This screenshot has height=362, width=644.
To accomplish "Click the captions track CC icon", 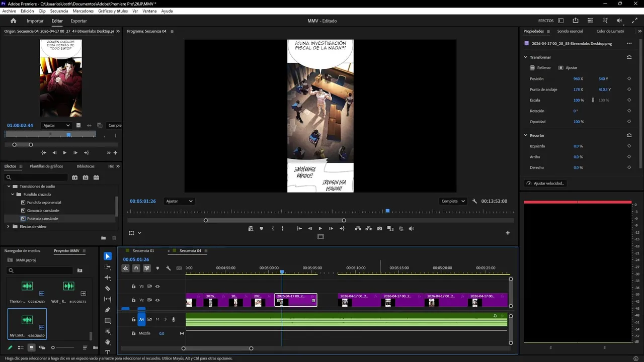I will (179, 268).
